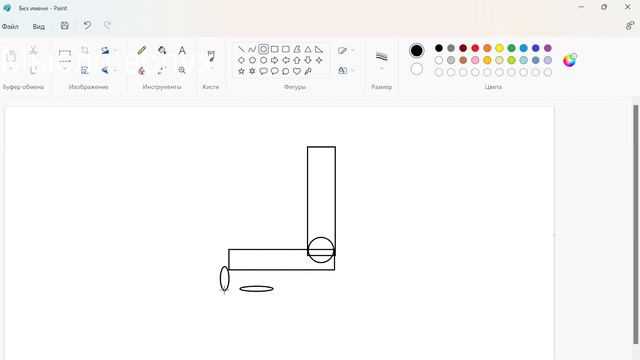Viewport: 640px width, 360px height.
Task: Select the Line shape
Action: click(241, 49)
